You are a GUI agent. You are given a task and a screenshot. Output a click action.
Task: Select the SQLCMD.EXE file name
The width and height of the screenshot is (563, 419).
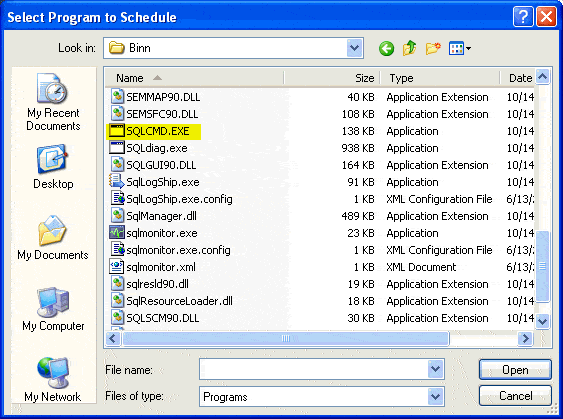[158, 131]
